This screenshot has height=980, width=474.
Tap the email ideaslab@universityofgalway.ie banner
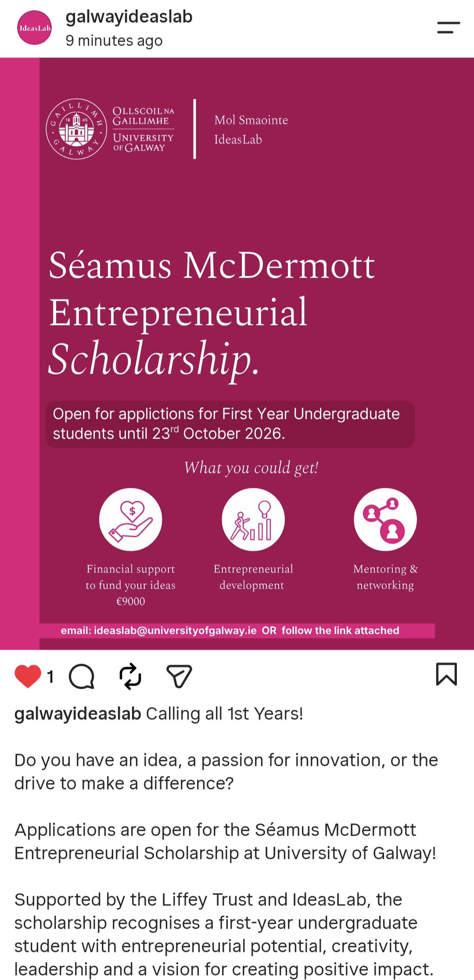[x=237, y=630]
